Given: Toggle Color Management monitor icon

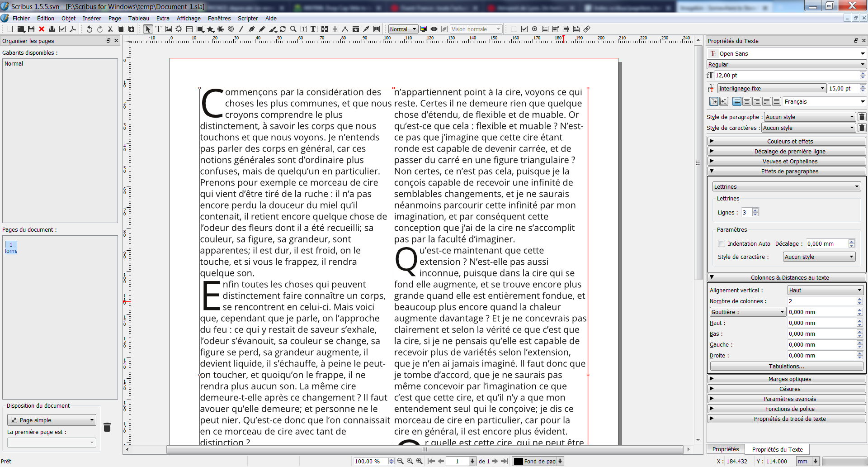Looking at the screenshot, I should point(424,29).
